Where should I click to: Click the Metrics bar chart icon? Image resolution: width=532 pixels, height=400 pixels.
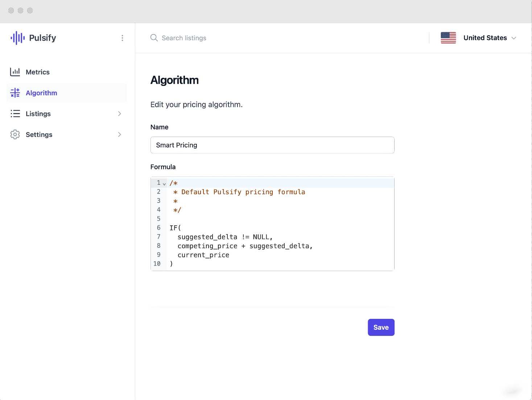15,72
